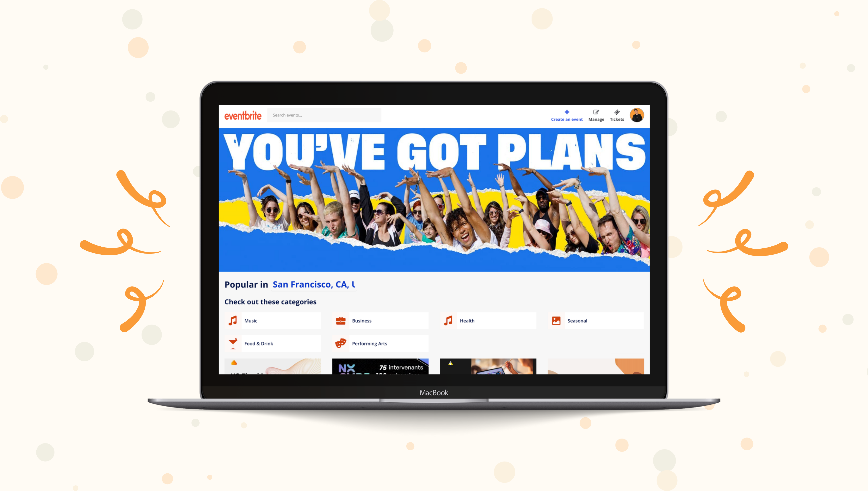Click the Business category card
Screen dimensions: 868x491
380,320
